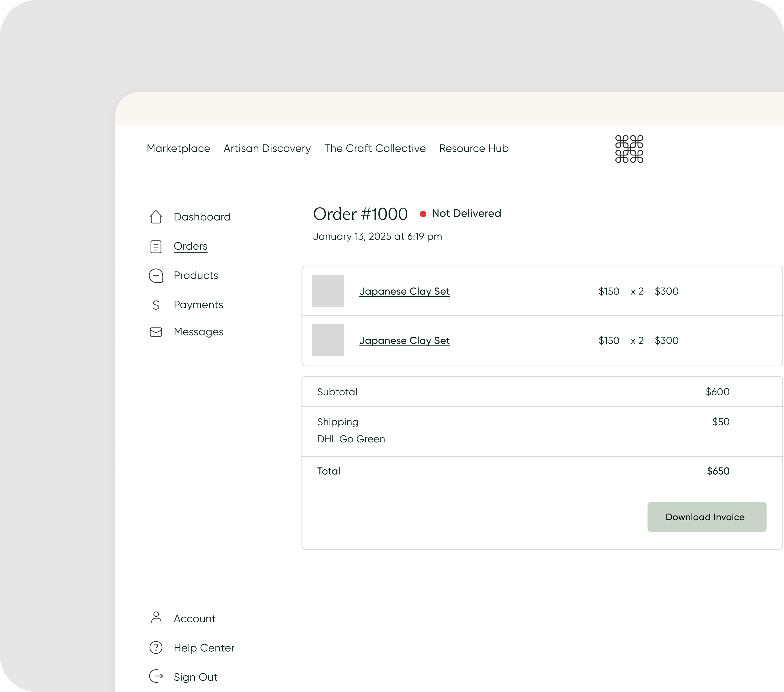This screenshot has width=784, height=692.
Task: Open the Resource Hub nav item
Action: click(474, 148)
